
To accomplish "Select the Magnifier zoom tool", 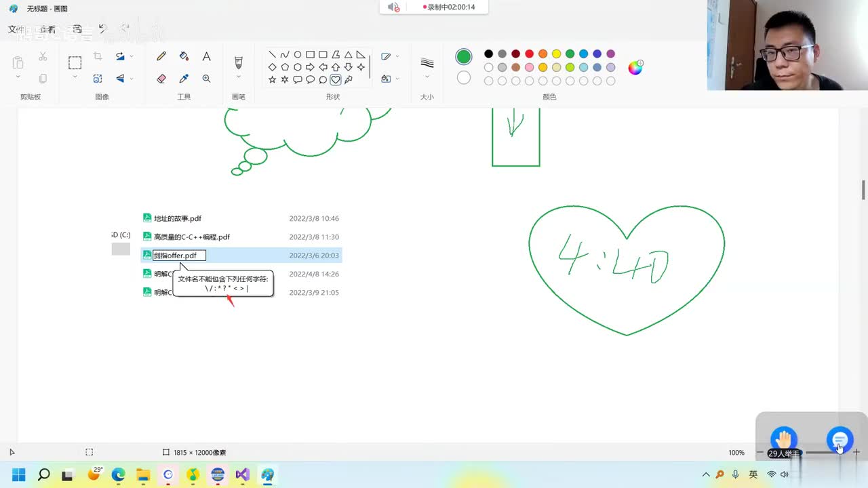I will (x=206, y=79).
